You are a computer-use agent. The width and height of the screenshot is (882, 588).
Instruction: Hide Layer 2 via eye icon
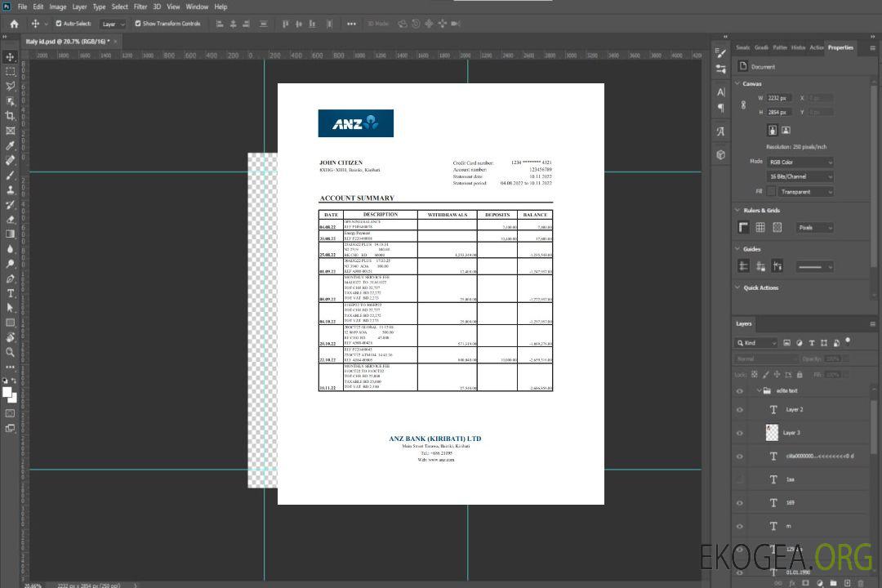(740, 410)
